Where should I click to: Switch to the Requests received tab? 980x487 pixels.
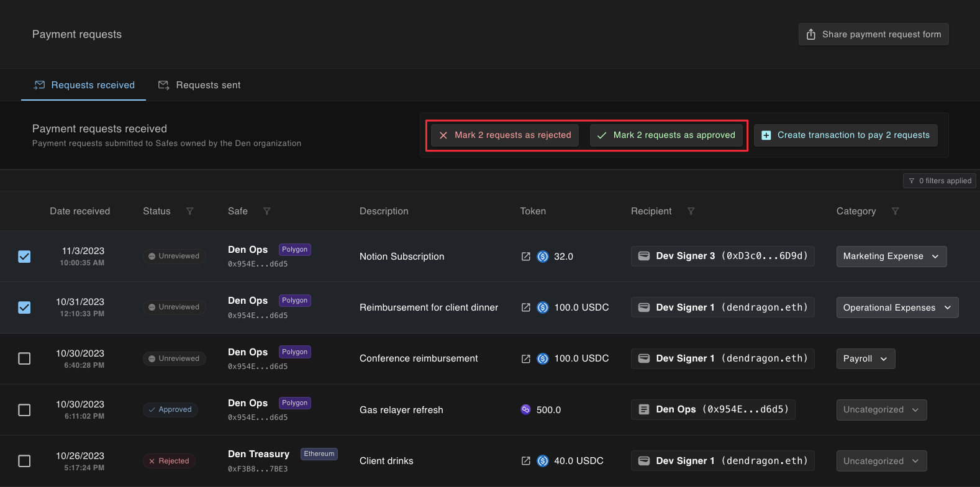click(84, 85)
